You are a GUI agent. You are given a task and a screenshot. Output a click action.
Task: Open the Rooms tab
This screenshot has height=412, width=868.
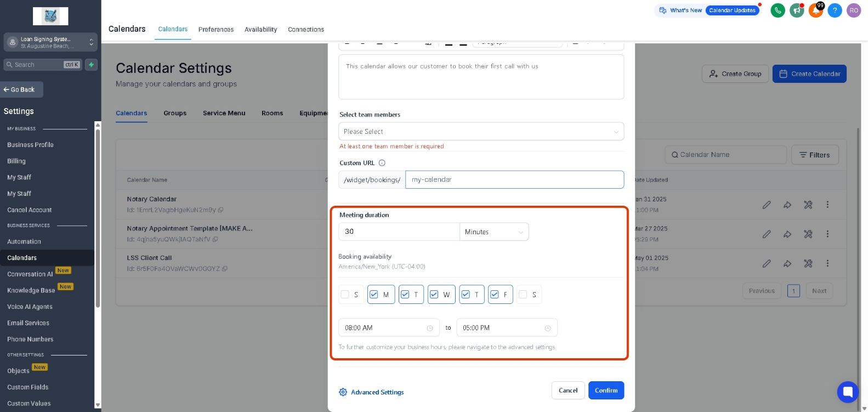[x=273, y=113]
